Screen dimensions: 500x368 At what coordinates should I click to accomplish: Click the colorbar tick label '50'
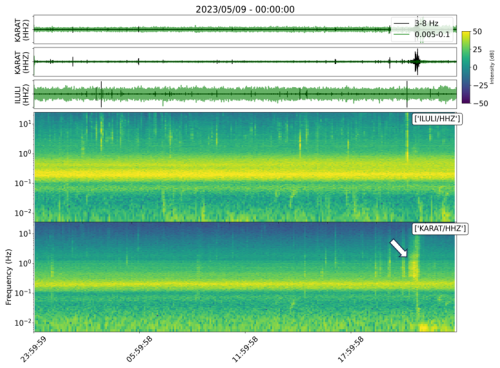tap(477, 32)
